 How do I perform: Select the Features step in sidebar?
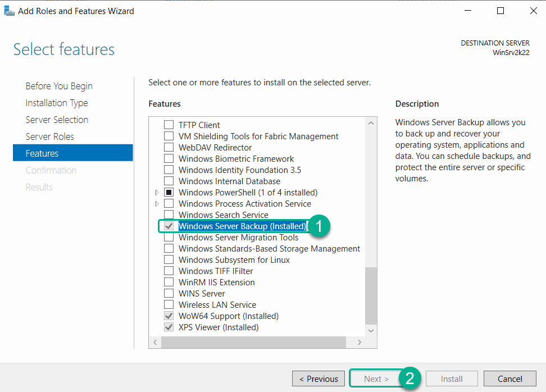coord(73,153)
